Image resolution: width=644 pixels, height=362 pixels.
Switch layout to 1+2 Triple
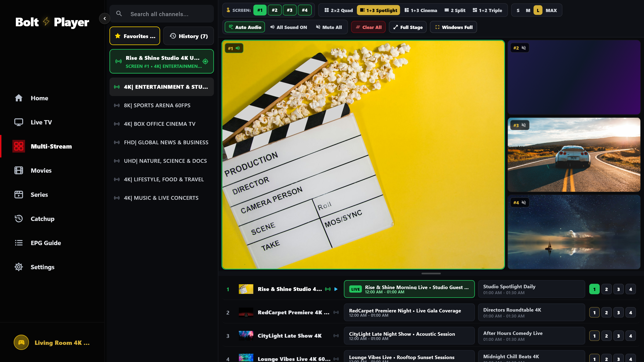click(x=487, y=10)
